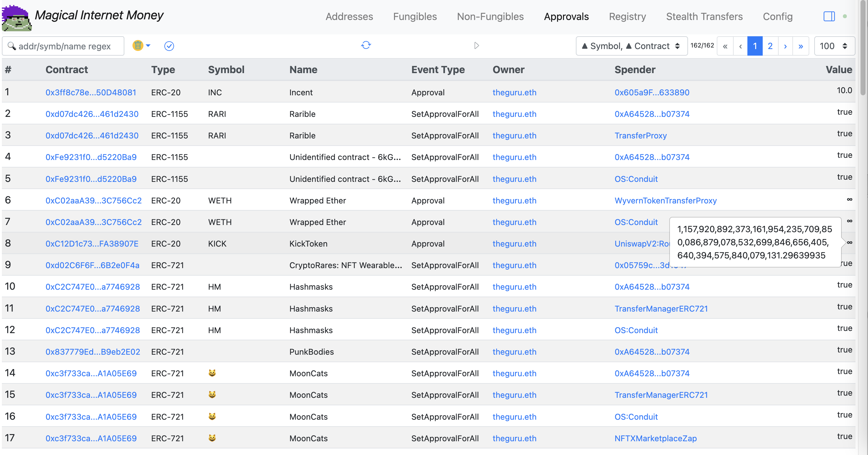Open the WyvernTokenTransferProxy spender link
This screenshot has width=868, height=455.
tap(665, 201)
